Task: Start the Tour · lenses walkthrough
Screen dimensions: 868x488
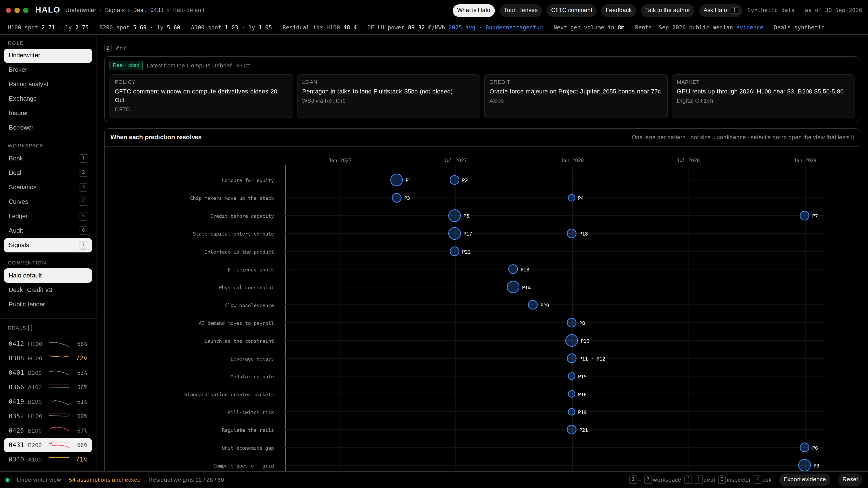Action: click(521, 10)
